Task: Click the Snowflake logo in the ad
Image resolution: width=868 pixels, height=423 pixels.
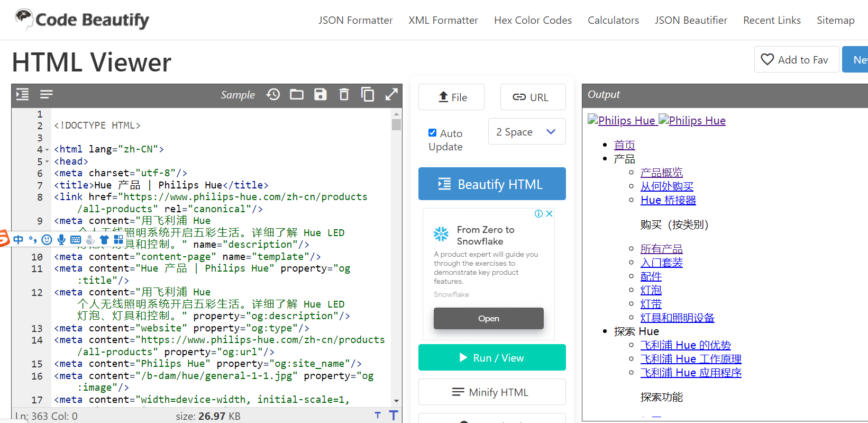Action: tap(441, 233)
